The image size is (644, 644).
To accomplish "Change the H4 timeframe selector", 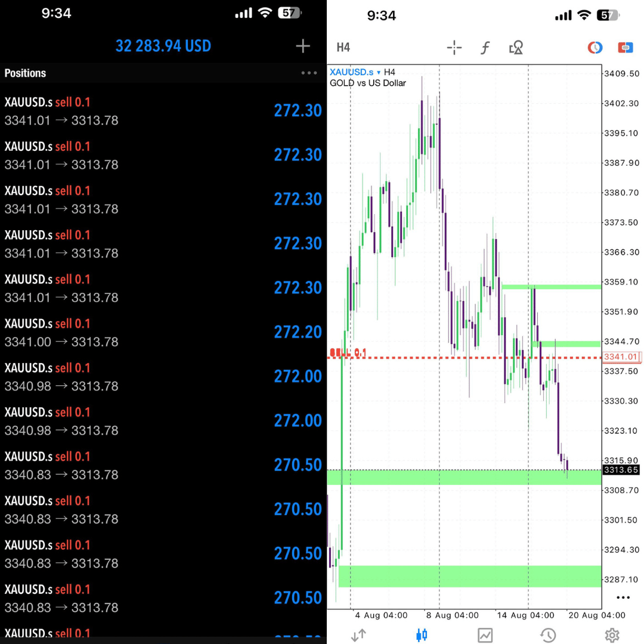I will [x=343, y=48].
